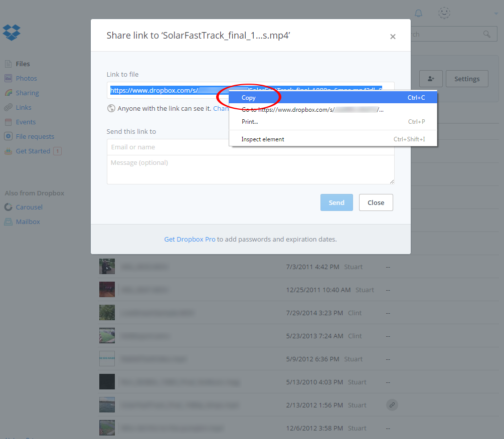Click the smiley account avatar icon
504x439 pixels.
point(444,13)
